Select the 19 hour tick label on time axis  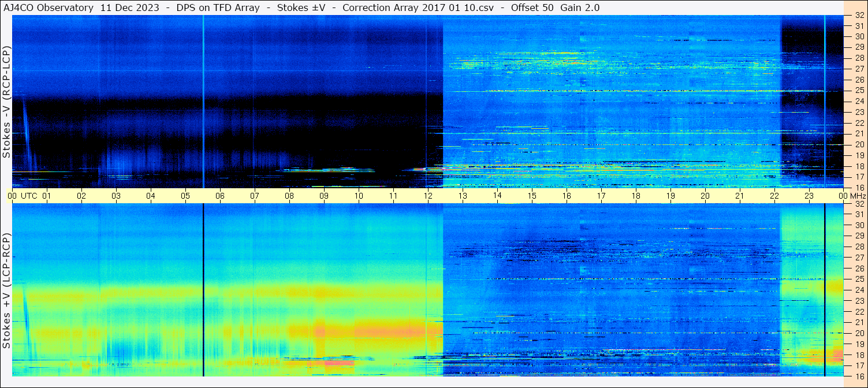coord(670,196)
